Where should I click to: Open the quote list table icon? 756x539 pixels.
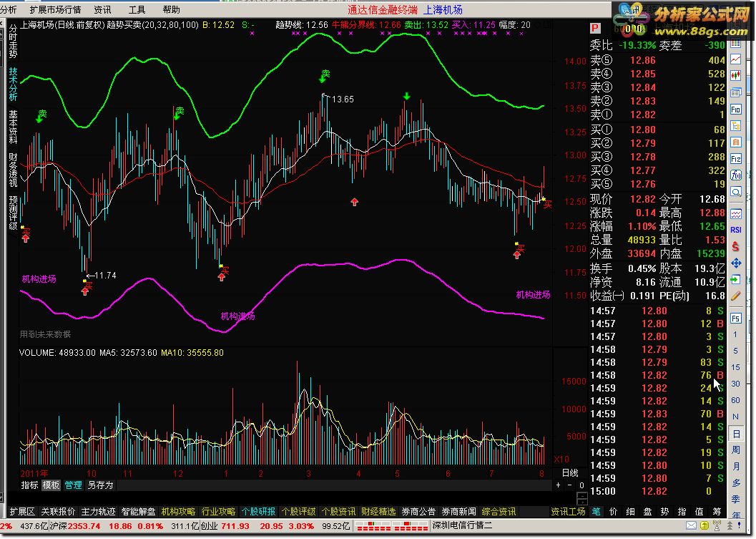click(736, 44)
